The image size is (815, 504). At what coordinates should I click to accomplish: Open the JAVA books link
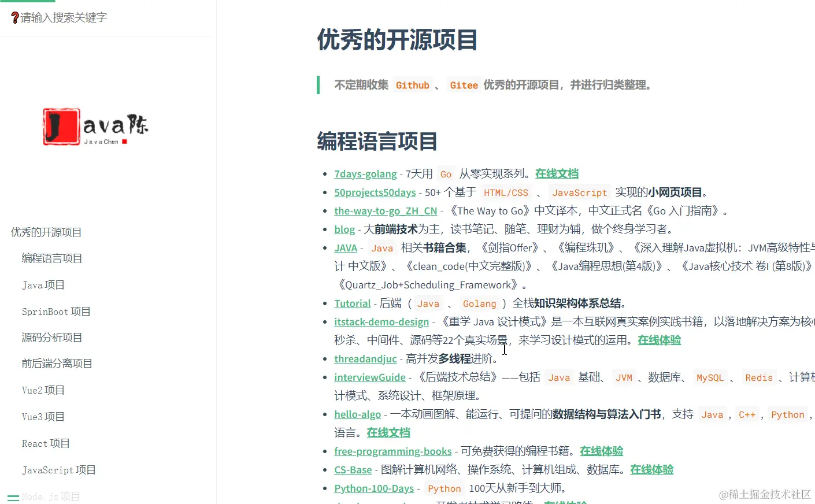(x=346, y=248)
